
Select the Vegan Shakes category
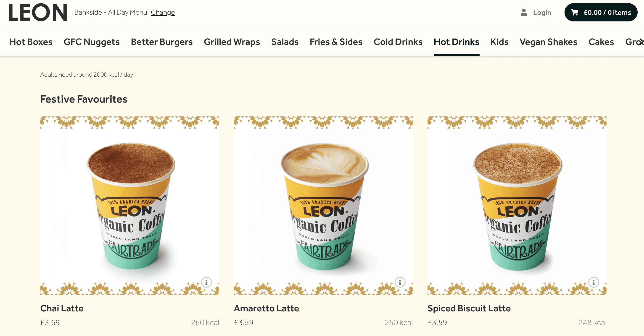pyautogui.click(x=548, y=42)
